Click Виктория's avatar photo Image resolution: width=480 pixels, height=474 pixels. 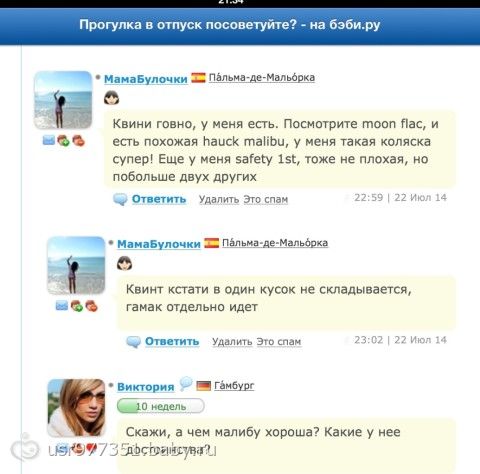coord(76,407)
